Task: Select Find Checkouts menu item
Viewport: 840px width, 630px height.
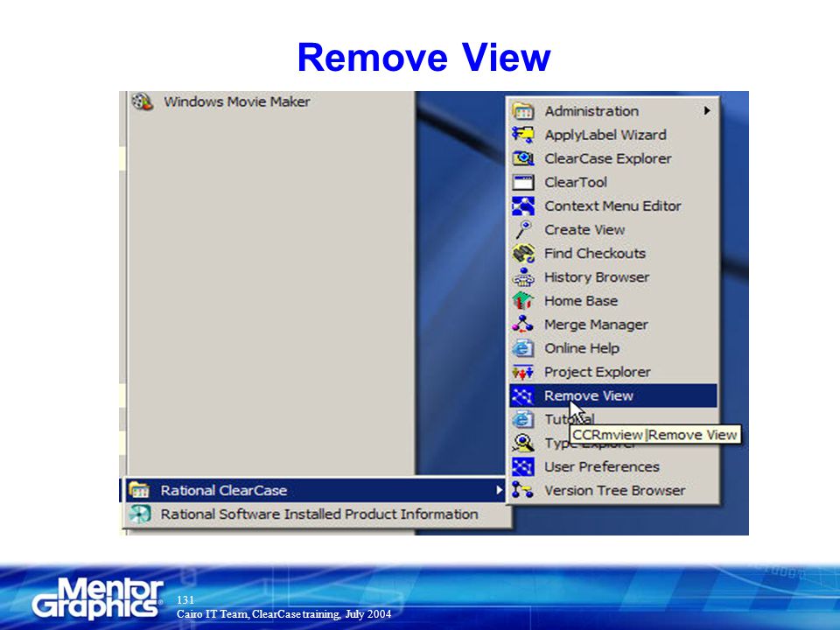Action: tap(613, 254)
